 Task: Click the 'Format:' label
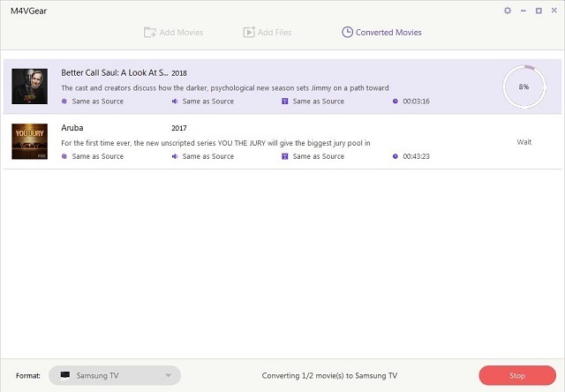(28, 376)
